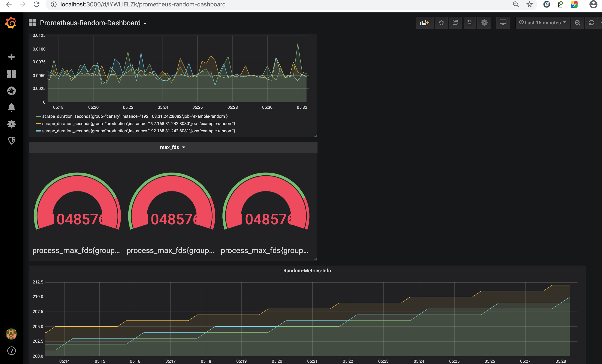Image resolution: width=602 pixels, height=364 pixels.
Task: Open Dashboards menu in sidebar
Action: (x=12, y=74)
